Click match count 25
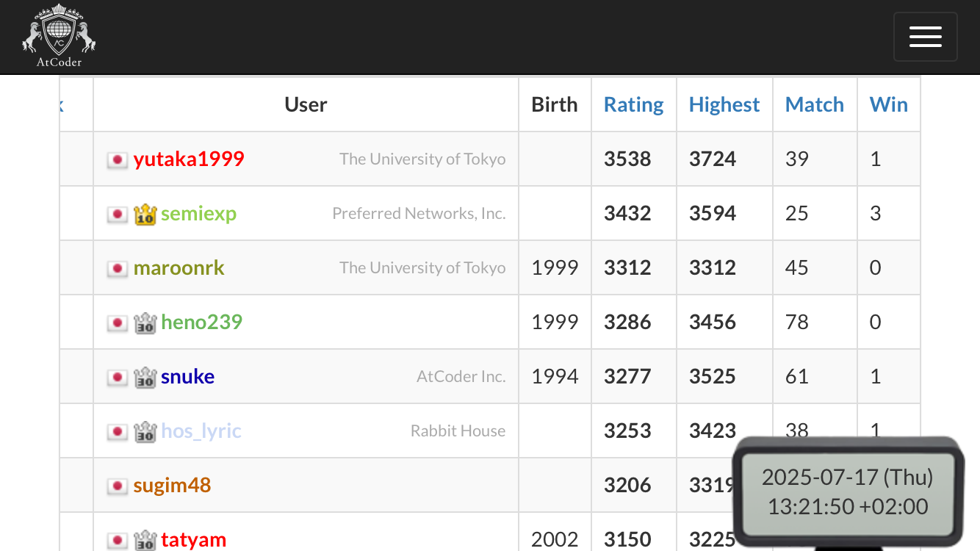Viewport: 980px width, 551px height. 797,213
